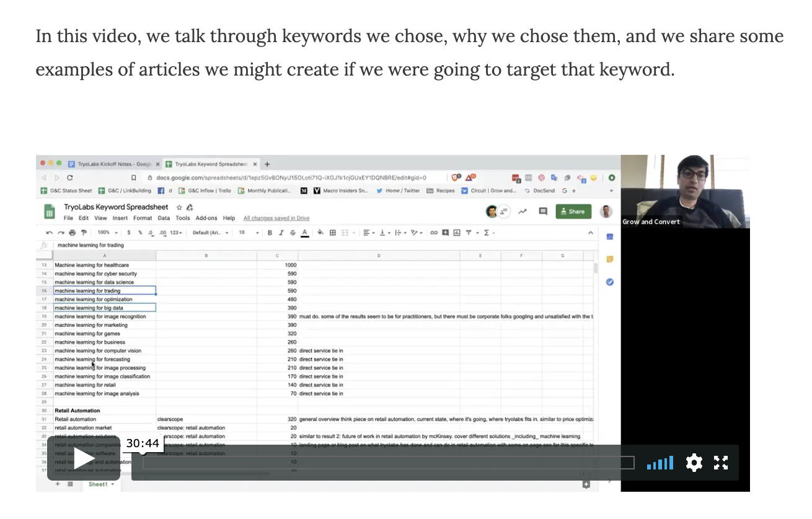Open the Recipes bookmark folder
The height and width of the screenshot is (519, 812).
pos(441,191)
